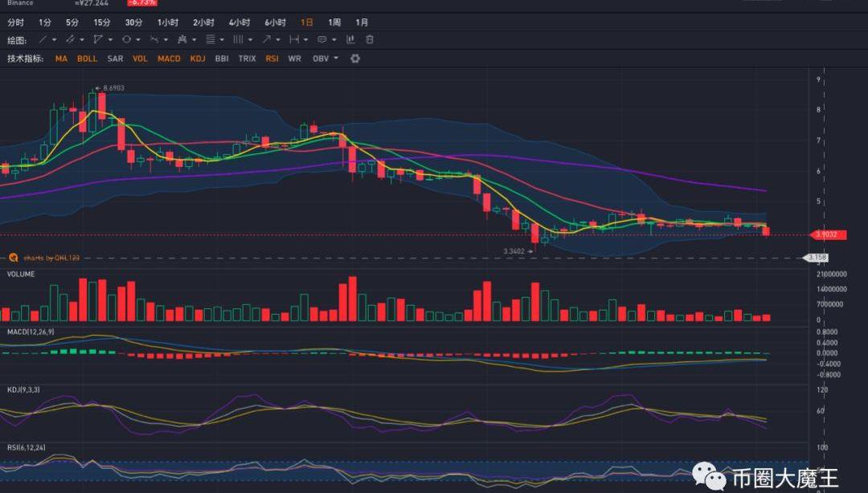Open dropdown arrow next to line tool
The height and width of the screenshot is (493, 868).
pyautogui.click(x=54, y=39)
